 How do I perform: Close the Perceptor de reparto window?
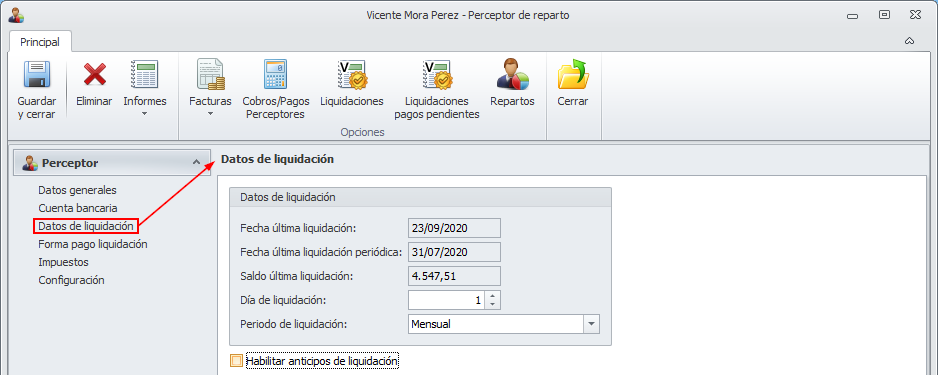click(x=915, y=15)
